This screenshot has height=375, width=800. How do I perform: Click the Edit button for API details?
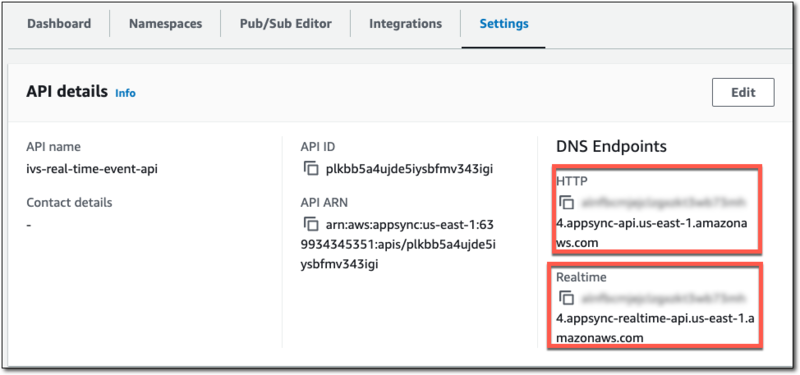(x=743, y=92)
